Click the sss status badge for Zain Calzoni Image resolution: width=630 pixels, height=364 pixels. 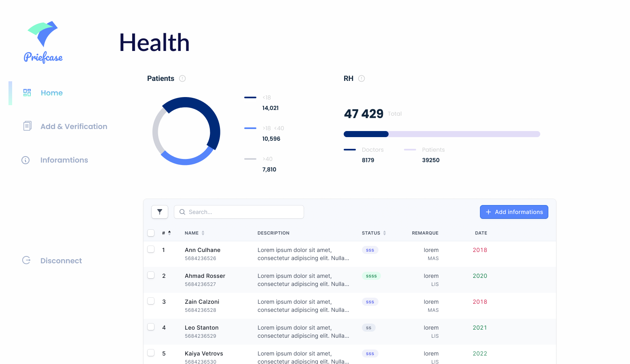[370, 302]
